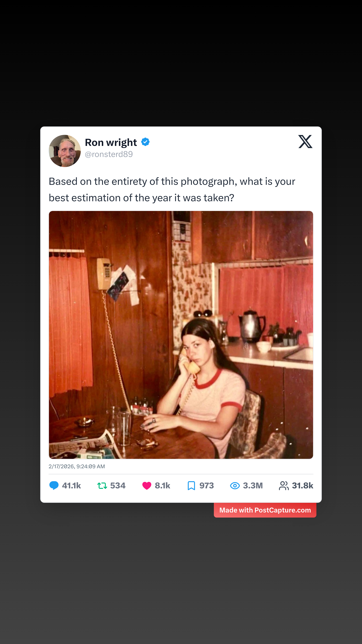Click the 8.1k likes count
This screenshot has height=644, width=362.
pyautogui.click(x=162, y=486)
